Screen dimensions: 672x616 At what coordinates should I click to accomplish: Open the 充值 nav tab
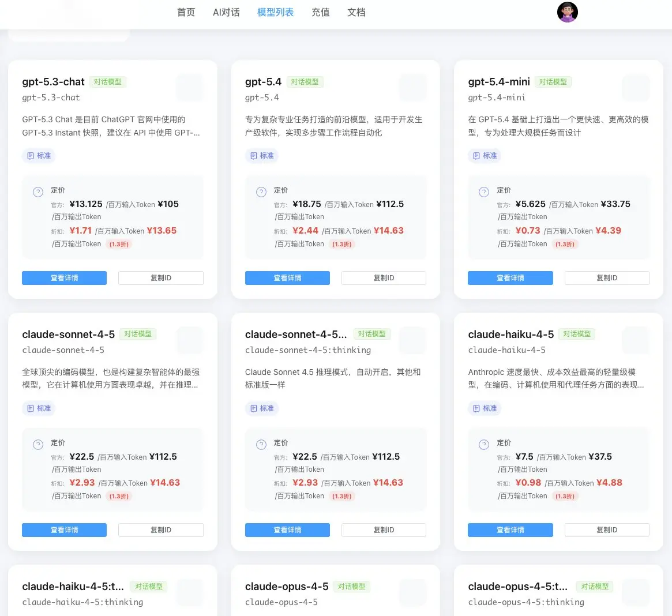click(x=321, y=13)
